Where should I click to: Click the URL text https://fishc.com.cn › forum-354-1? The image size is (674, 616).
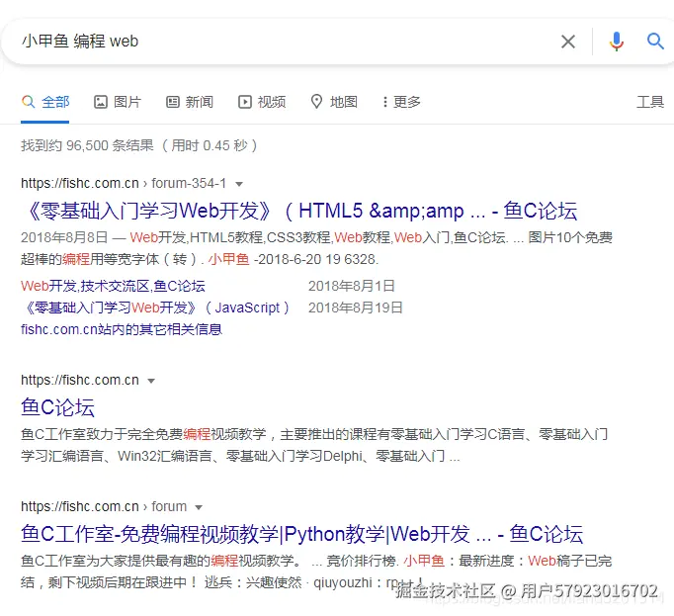click(124, 183)
